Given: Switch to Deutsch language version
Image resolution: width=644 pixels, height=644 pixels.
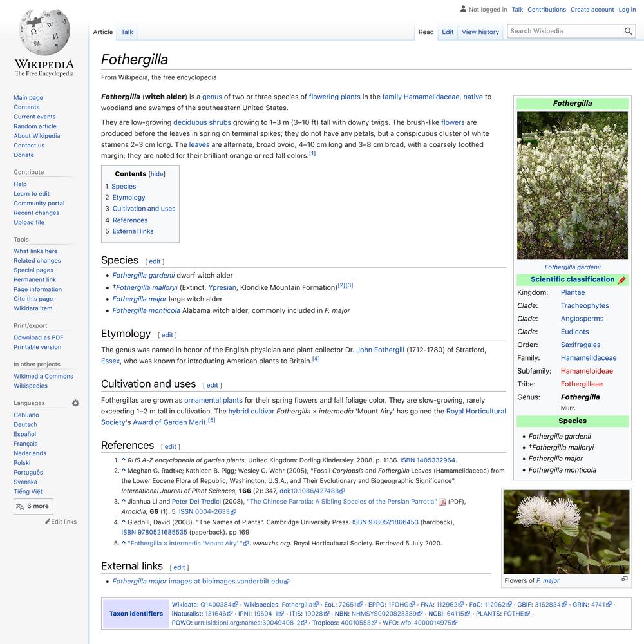Looking at the screenshot, I should [x=26, y=424].
